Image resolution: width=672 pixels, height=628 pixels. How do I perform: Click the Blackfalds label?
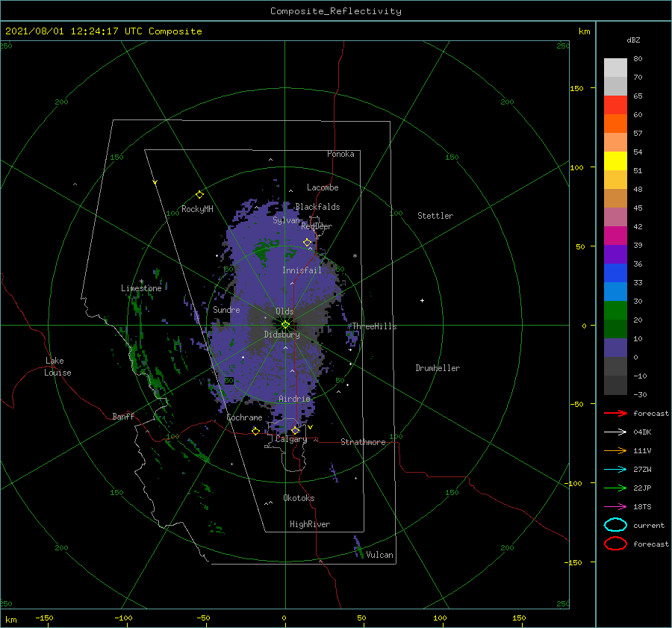317,207
